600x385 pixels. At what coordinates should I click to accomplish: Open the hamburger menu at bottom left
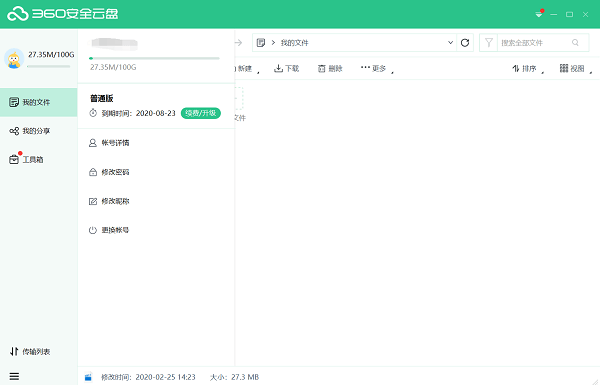point(14,376)
